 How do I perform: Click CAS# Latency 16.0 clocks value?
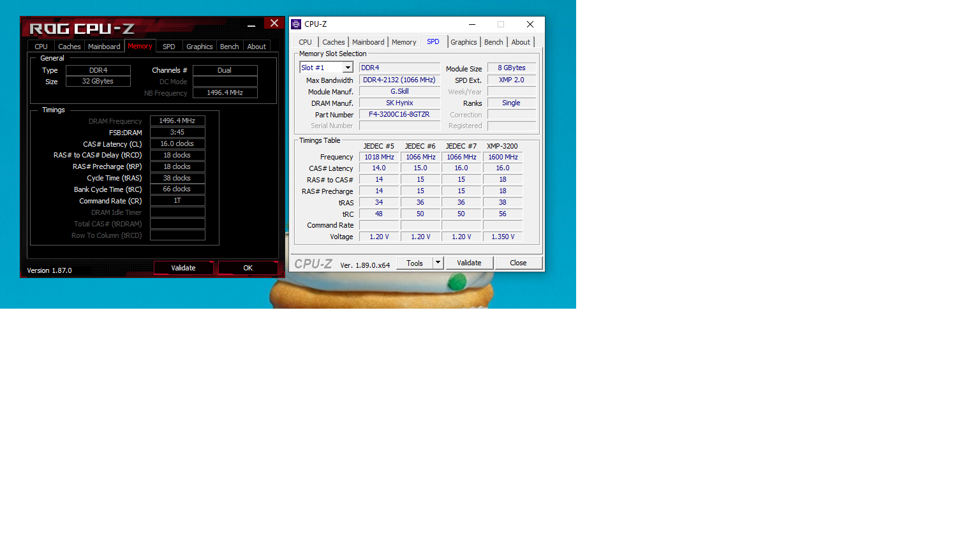177,144
